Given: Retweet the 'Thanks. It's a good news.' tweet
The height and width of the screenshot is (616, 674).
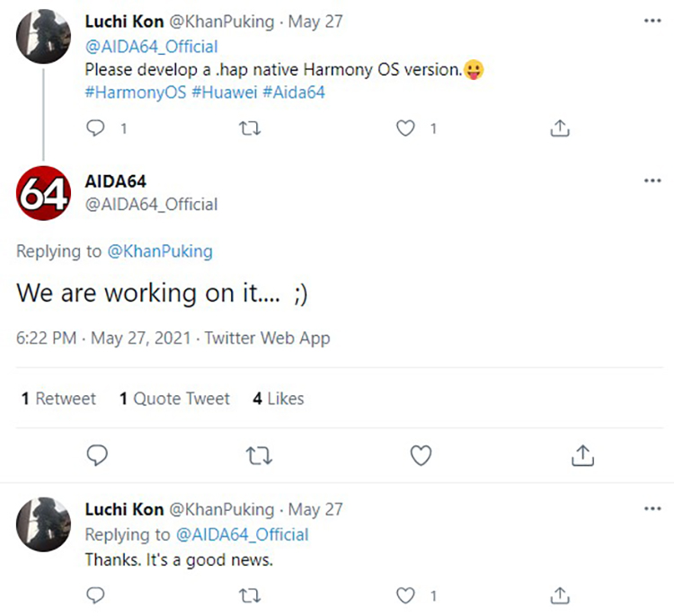Looking at the screenshot, I should [x=252, y=595].
